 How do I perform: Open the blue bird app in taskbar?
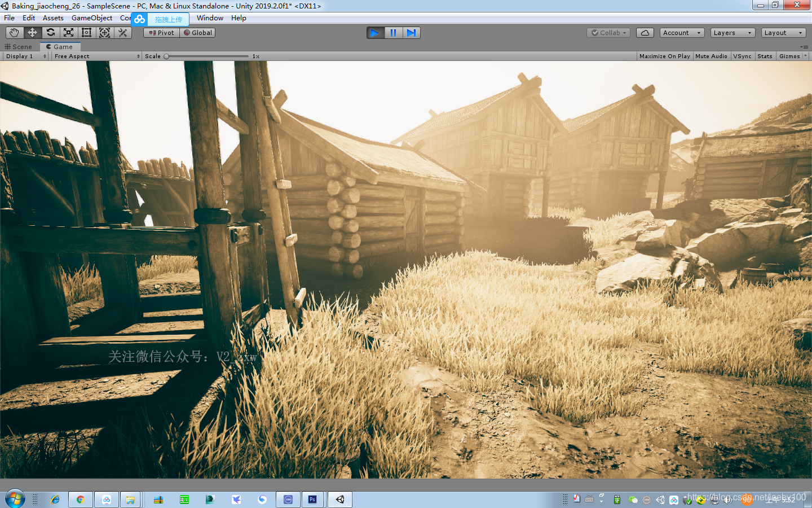236,500
